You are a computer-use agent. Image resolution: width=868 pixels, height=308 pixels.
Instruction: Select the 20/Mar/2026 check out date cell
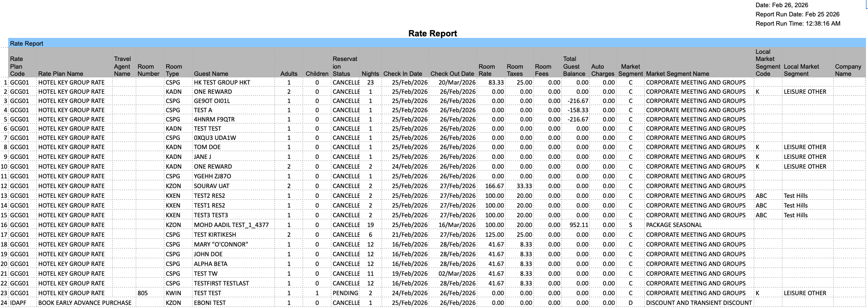tap(457, 83)
